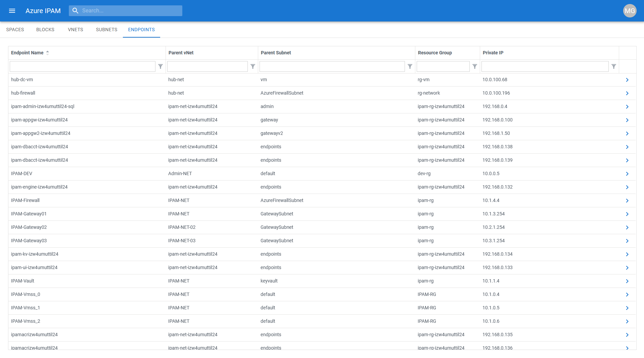Open the MG user avatar menu
This screenshot has width=644, height=358.
pyautogui.click(x=630, y=11)
